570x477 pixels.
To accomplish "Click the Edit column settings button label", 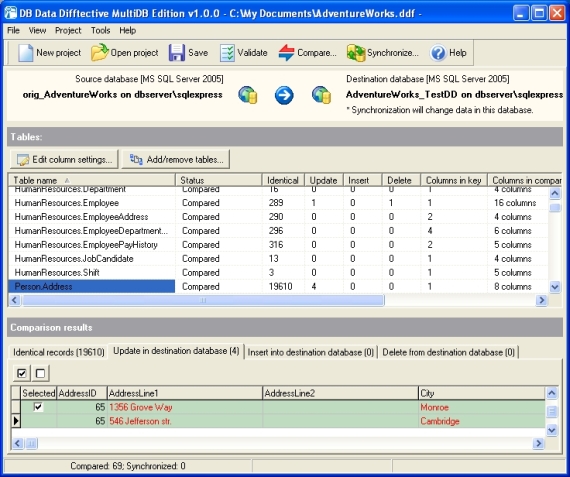I will [72, 160].
